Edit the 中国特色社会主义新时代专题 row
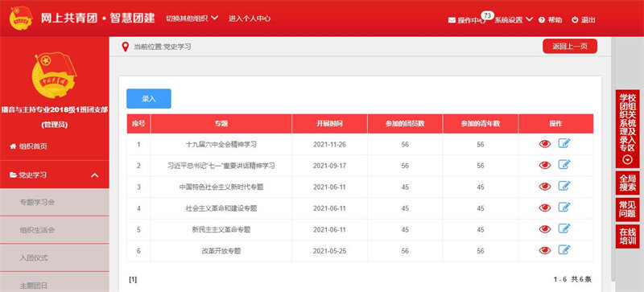 click(564, 186)
